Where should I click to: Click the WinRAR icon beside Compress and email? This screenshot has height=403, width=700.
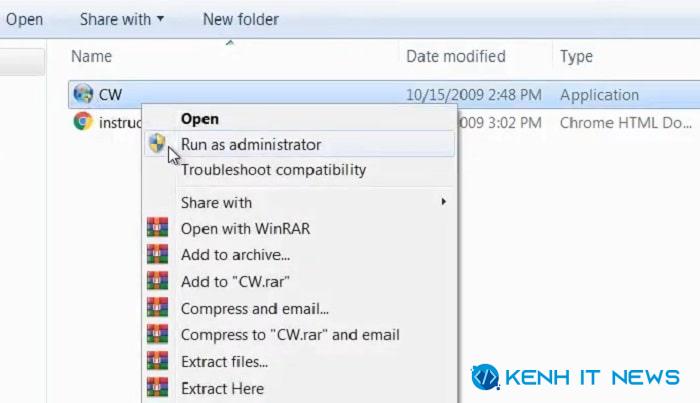pyautogui.click(x=158, y=307)
